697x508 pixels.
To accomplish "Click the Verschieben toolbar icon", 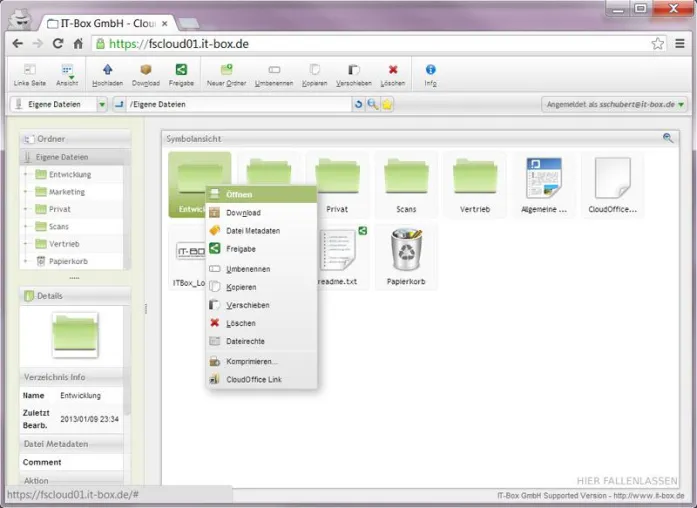I will [x=354, y=75].
